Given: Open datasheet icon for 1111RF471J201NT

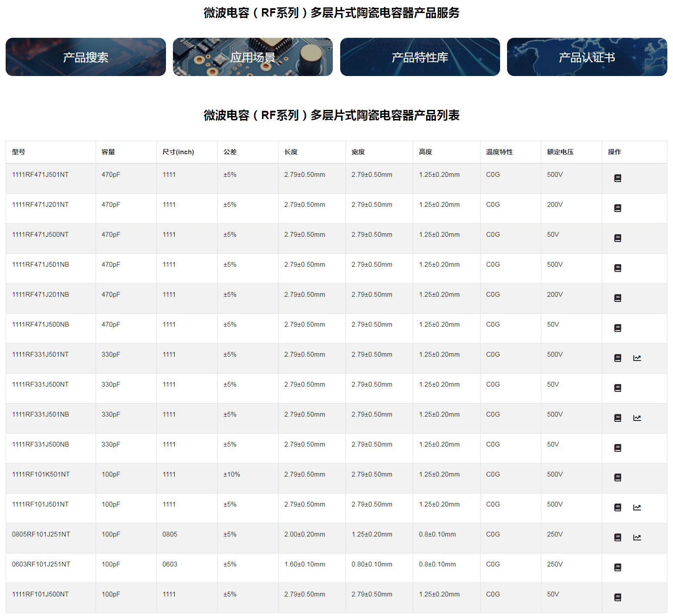Looking at the screenshot, I should click(617, 208).
